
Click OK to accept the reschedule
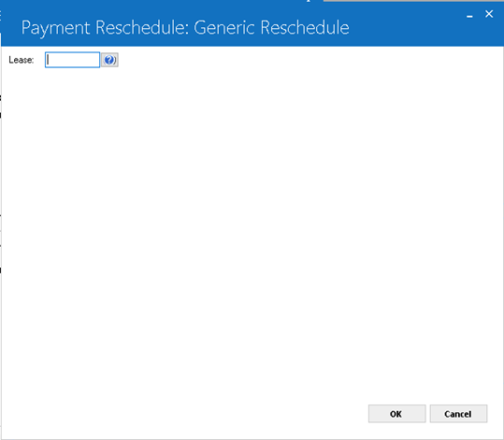tap(397, 414)
